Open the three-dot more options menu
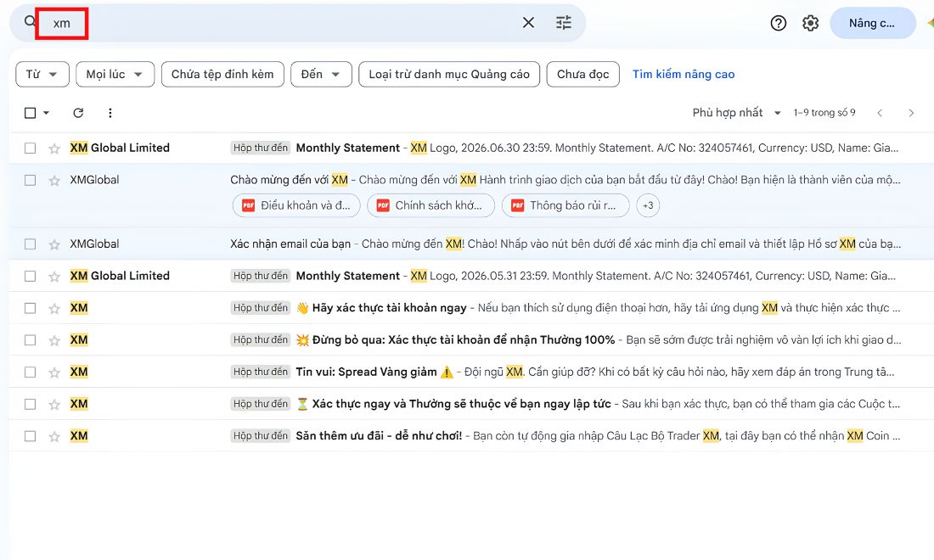 110,113
